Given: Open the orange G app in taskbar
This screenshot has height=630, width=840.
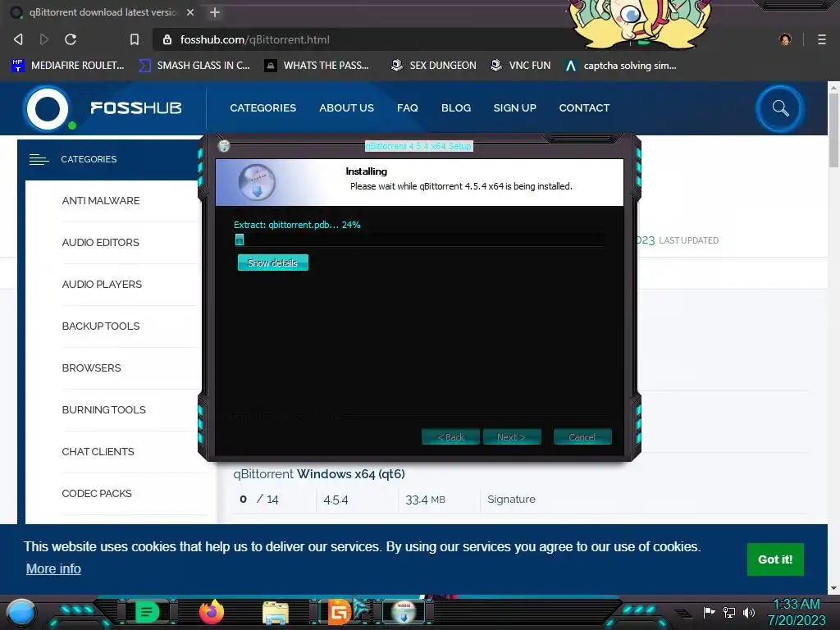Looking at the screenshot, I should pos(339,612).
